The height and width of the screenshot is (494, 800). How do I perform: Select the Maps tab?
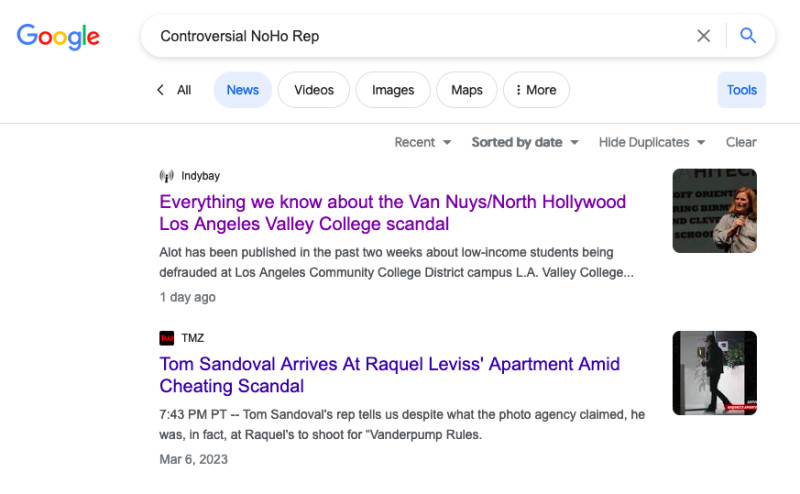(x=466, y=90)
